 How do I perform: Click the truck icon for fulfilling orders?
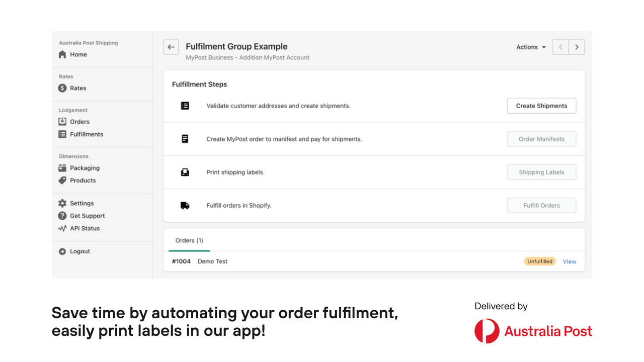(185, 205)
